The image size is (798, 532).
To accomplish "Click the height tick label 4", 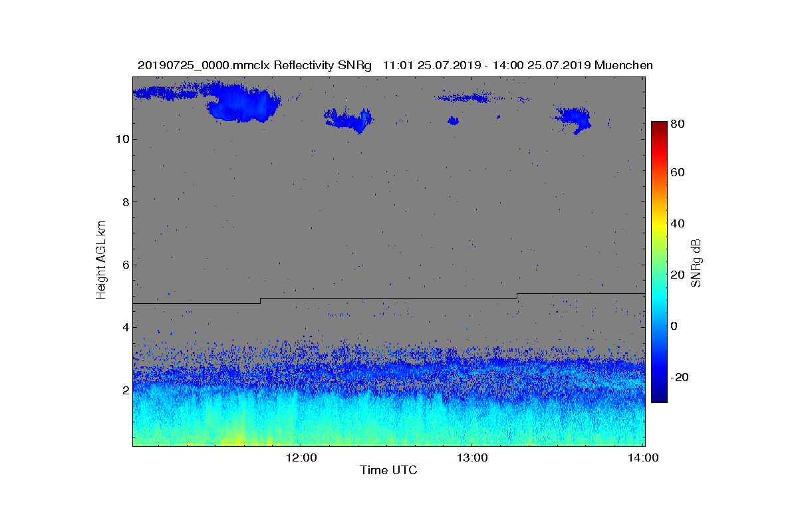I will [x=125, y=327].
